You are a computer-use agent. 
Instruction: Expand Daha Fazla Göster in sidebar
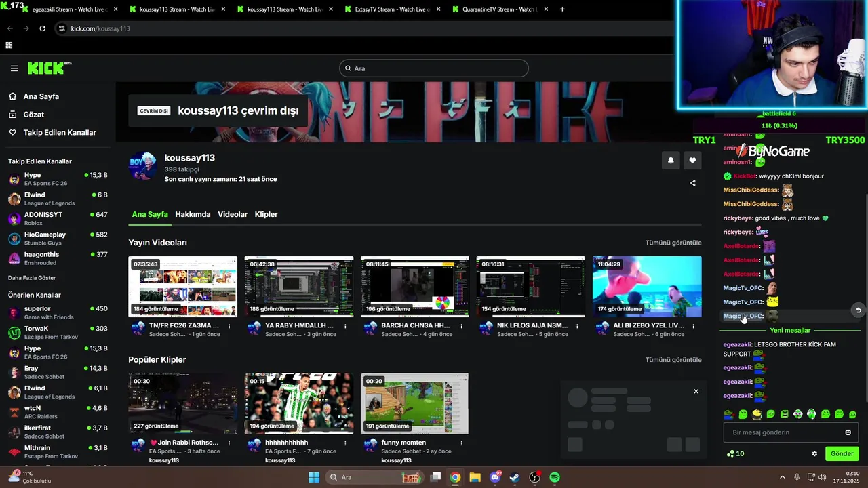pos(32,278)
